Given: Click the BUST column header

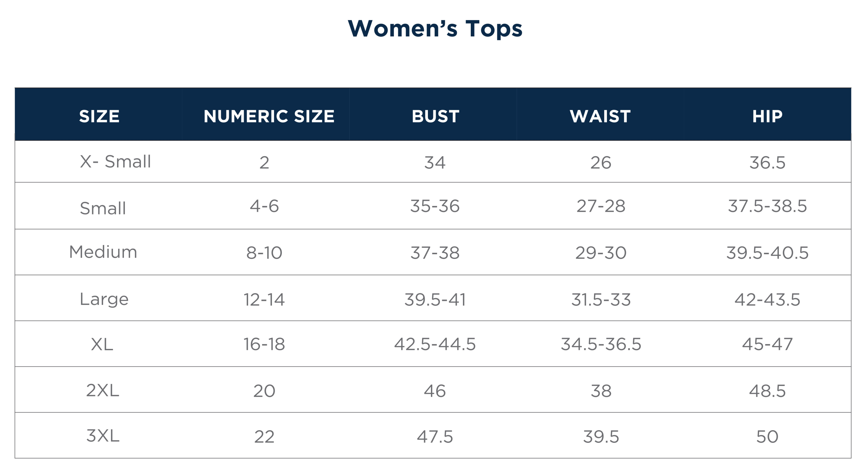Looking at the screenshot, I should [435, 116].
